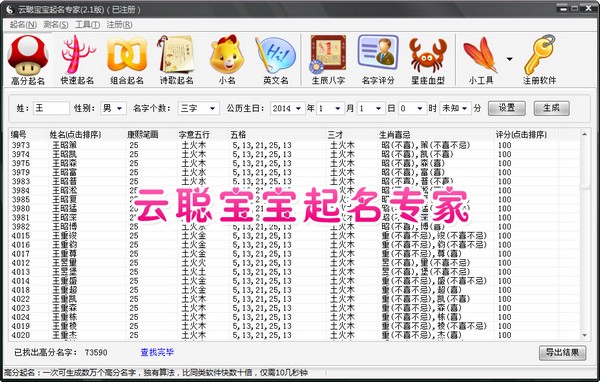Image resolution: width=600 pixels, height=382 pixels.
Task: Choose 诗歌起名 scroll icon
Action: coord(176,60)
